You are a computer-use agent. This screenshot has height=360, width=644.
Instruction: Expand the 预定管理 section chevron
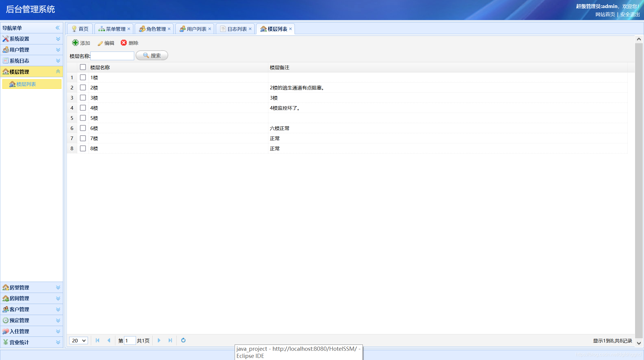58,320
